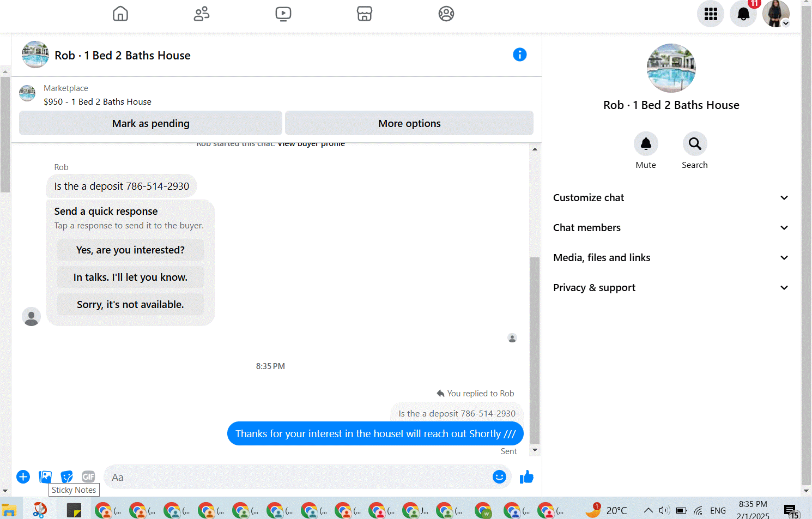The height and width of the screenshot is (519, 812).
Task: Expand the Customize chat section
Action: click(x=671, y=198)
